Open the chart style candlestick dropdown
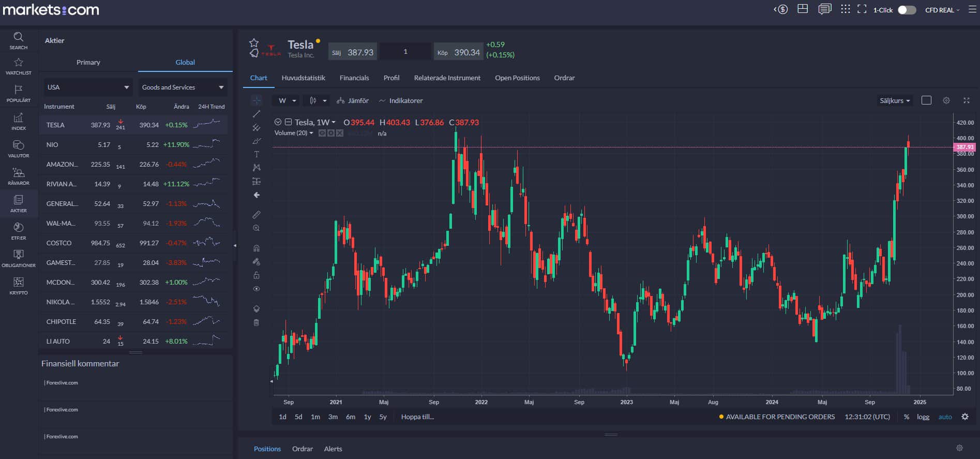The image size is (980, 459). [318, 100]
